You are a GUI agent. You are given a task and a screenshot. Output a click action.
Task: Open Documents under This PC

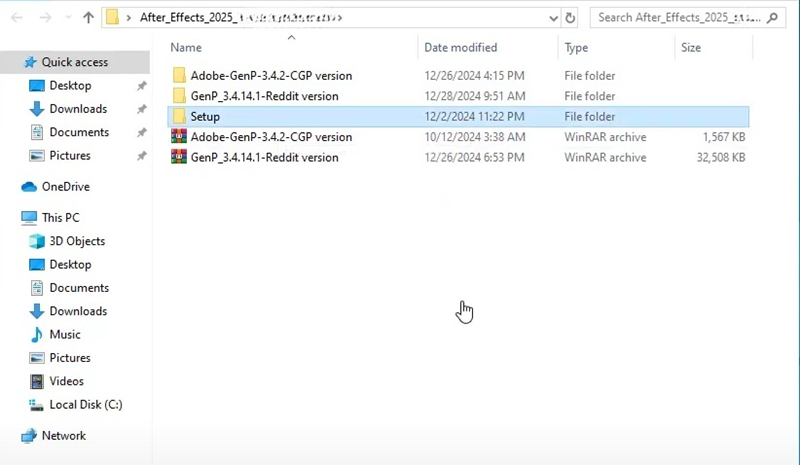pos(79,288)
